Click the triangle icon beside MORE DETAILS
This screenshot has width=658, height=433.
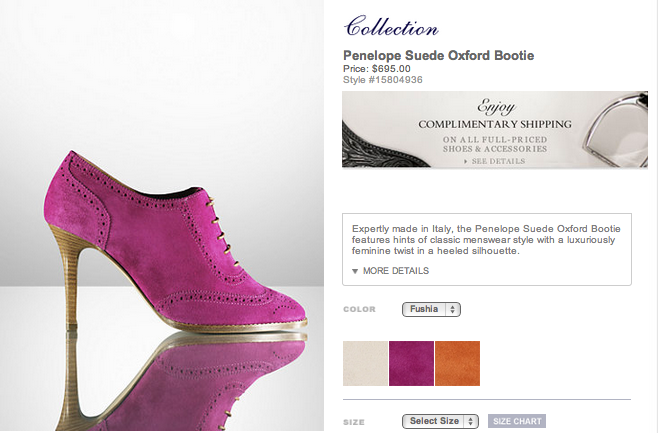point(354,271)
